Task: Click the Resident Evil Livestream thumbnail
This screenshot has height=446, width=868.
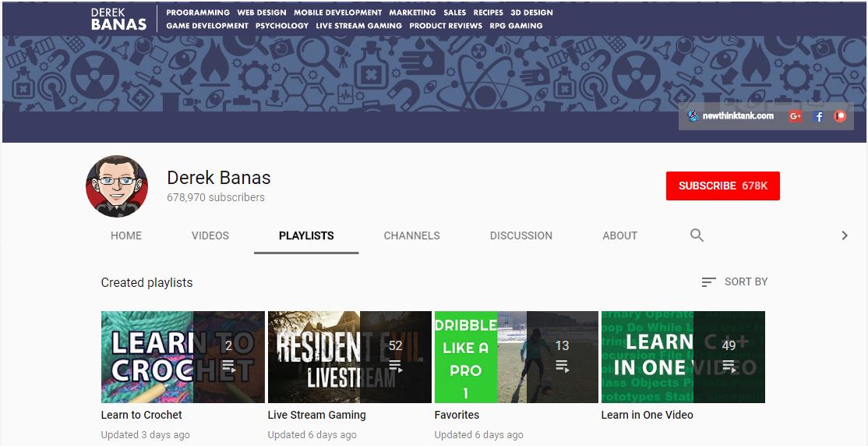Action: tap(349, 357)
